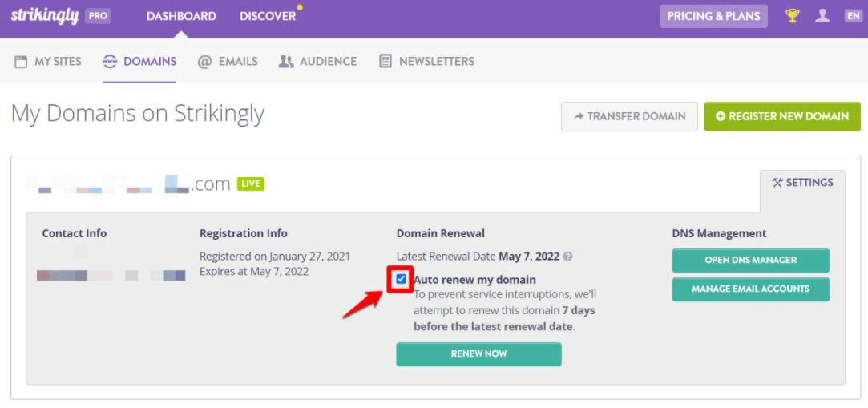
Task: Open the Settings tab of domain
Action: click(x=802, y=183)
